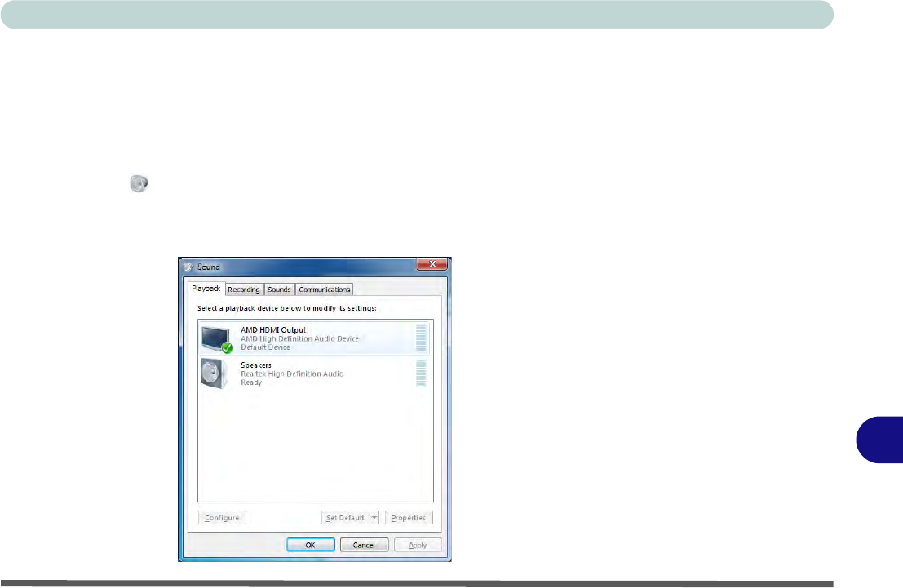
Task: Click Cancel to dismiss Sound dialog
Action: (364, 545)
